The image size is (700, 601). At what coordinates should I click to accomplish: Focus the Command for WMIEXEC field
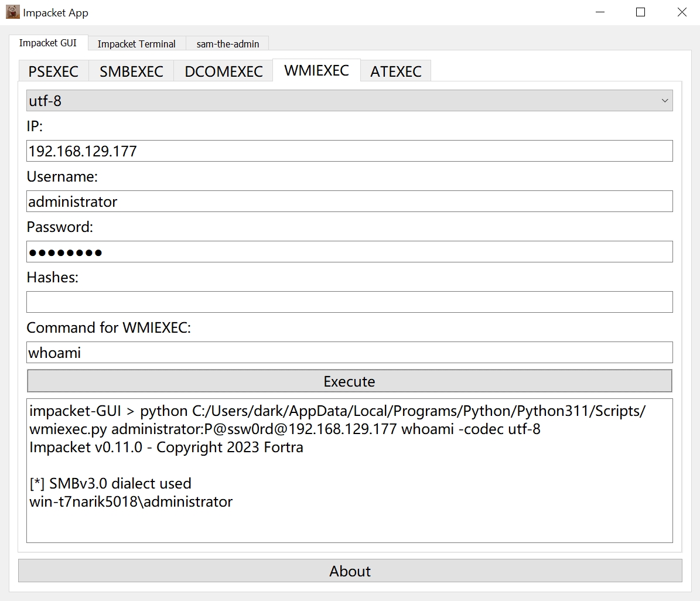[x=350, y=353]
